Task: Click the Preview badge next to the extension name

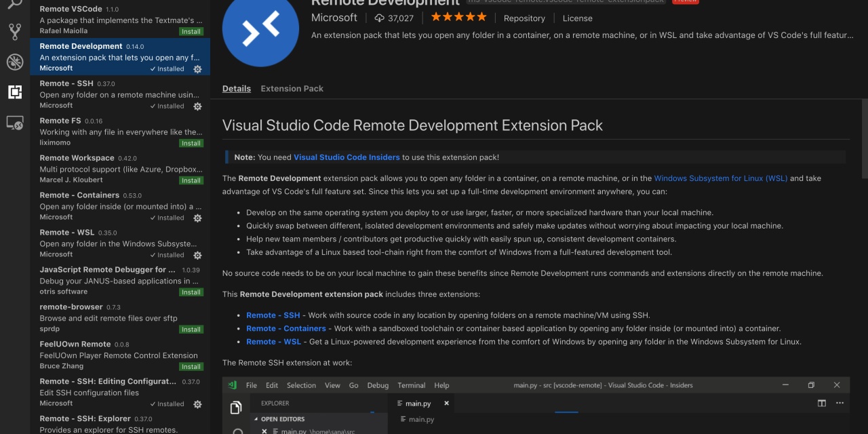Action: (684, 2)
